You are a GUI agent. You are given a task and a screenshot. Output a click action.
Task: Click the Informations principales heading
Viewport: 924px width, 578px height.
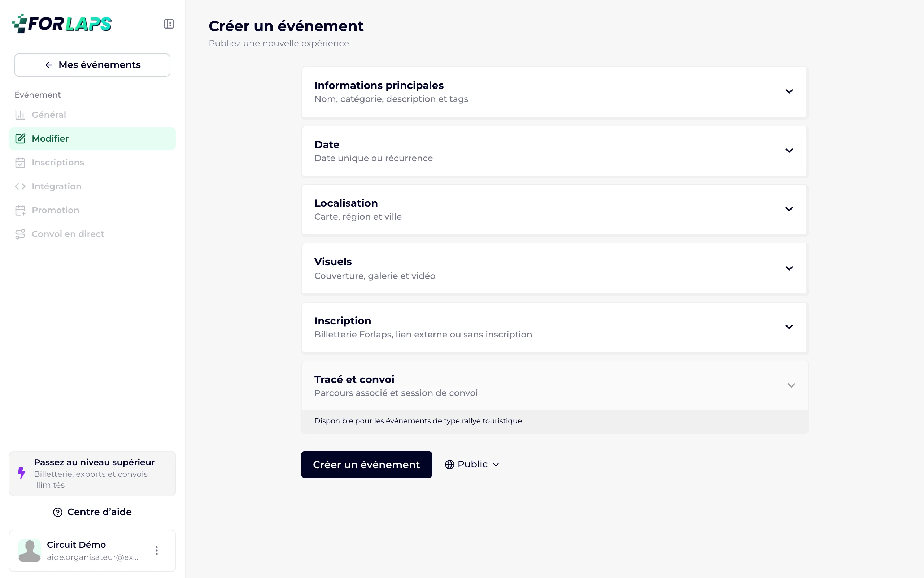pos(379,85)
